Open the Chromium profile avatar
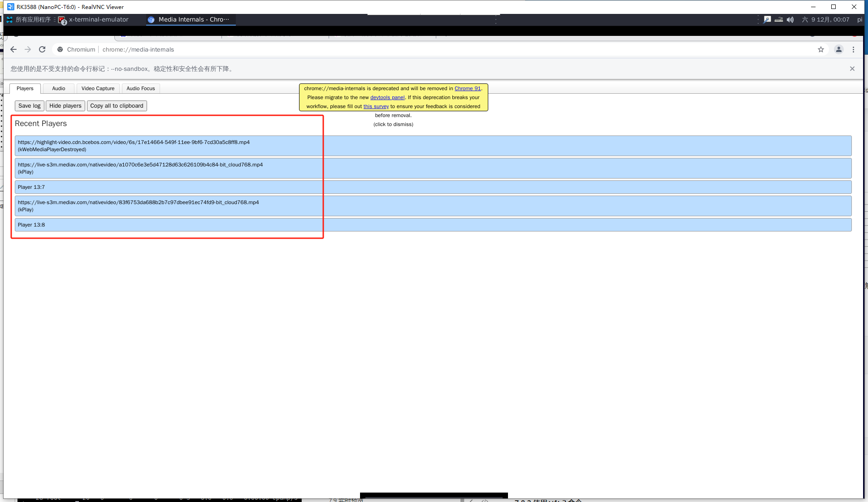The image size is (868, 502). pos(838,49)
